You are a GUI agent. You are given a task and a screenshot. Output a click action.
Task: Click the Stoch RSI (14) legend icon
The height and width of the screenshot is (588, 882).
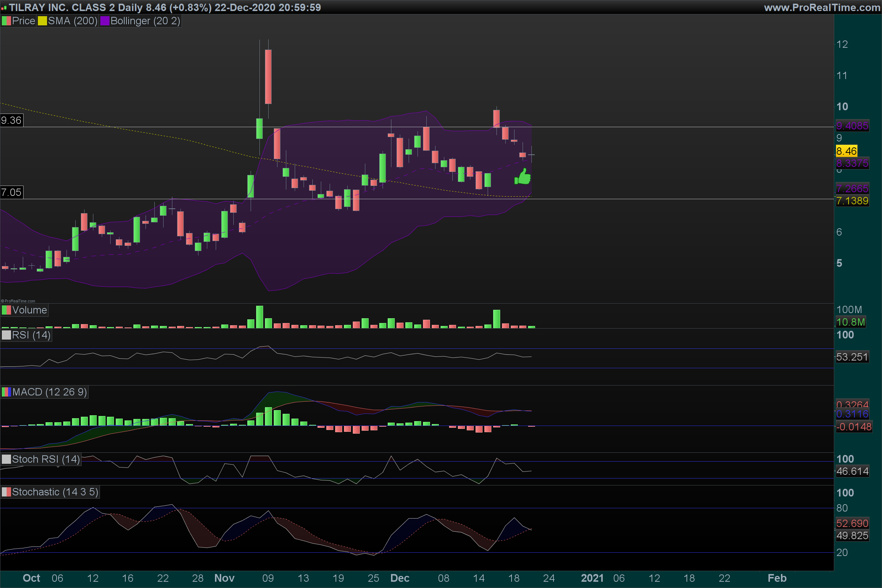6,459
